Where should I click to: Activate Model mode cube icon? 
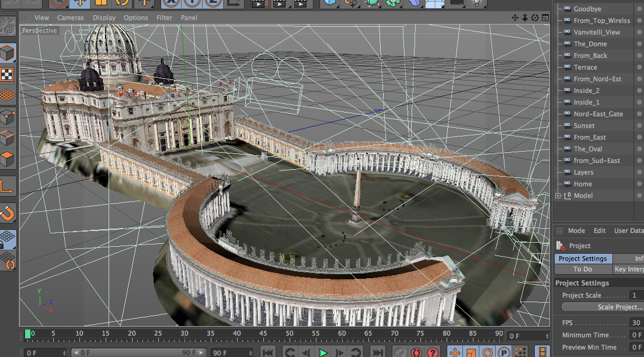point(8,53)
